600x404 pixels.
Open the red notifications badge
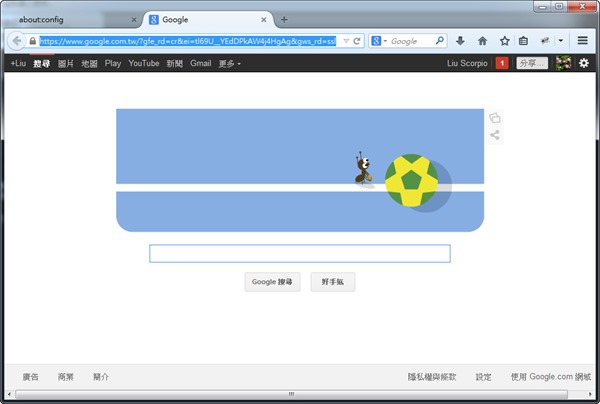[x=502, y=63]
